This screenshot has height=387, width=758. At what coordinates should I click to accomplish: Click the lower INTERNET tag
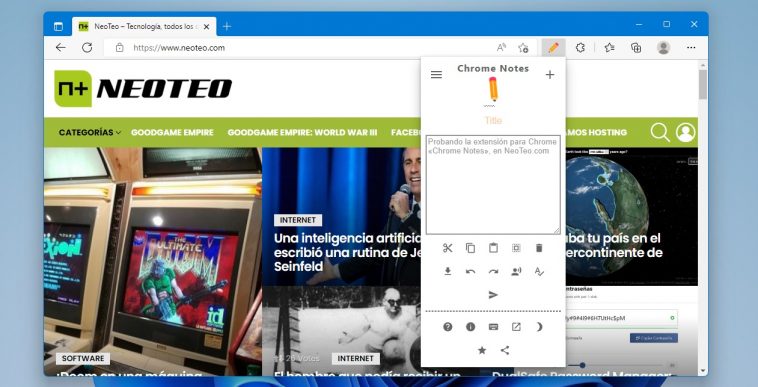coord(355,358)
